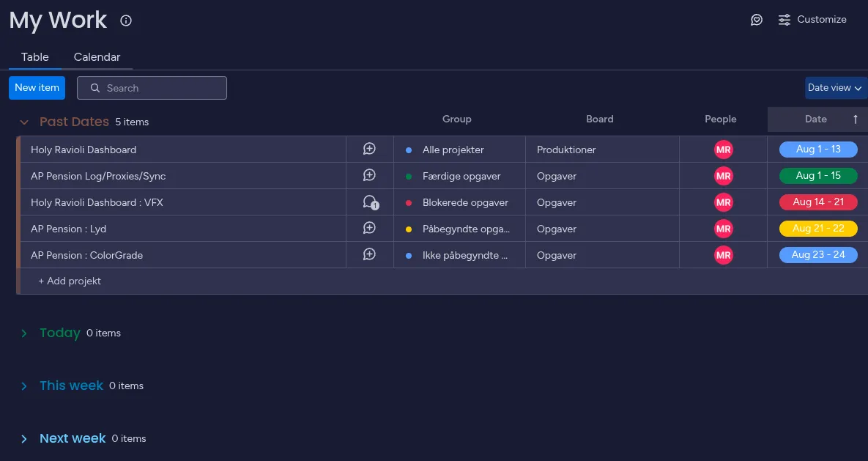868x461 pixels.
Task: Click the MR avatar in Holy Ravioli Dashboard row
Action: click(x=724, y=150)
